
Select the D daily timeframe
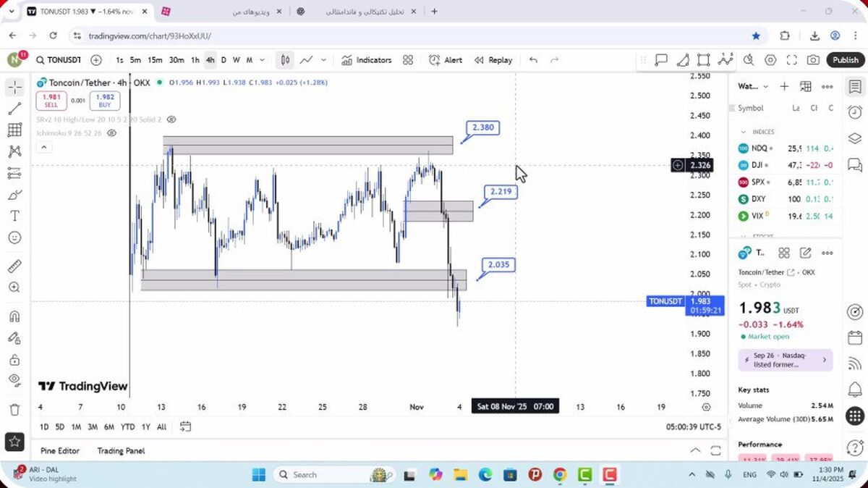[x=224, y=60]
